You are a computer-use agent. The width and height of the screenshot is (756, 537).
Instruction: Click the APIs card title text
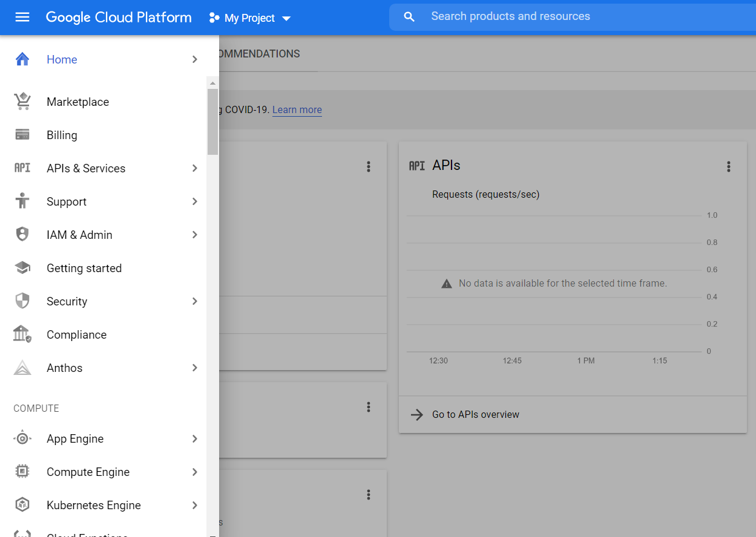click(446, 165)
